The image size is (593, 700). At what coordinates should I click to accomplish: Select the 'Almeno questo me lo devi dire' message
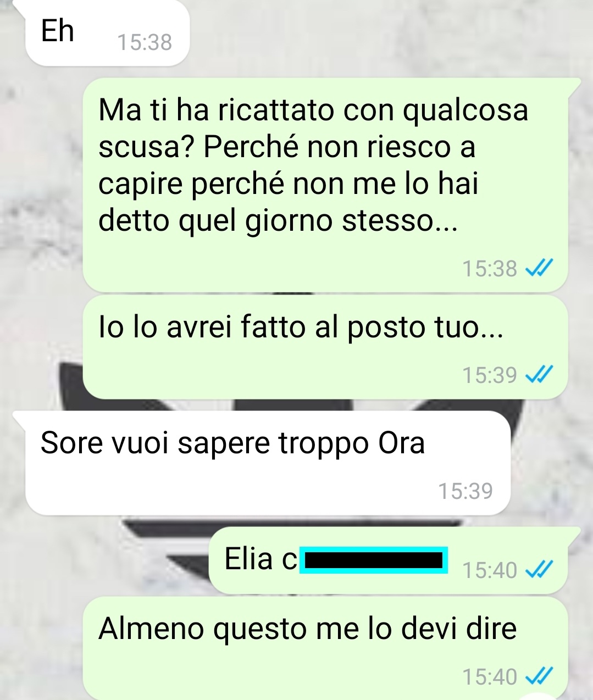325,648
